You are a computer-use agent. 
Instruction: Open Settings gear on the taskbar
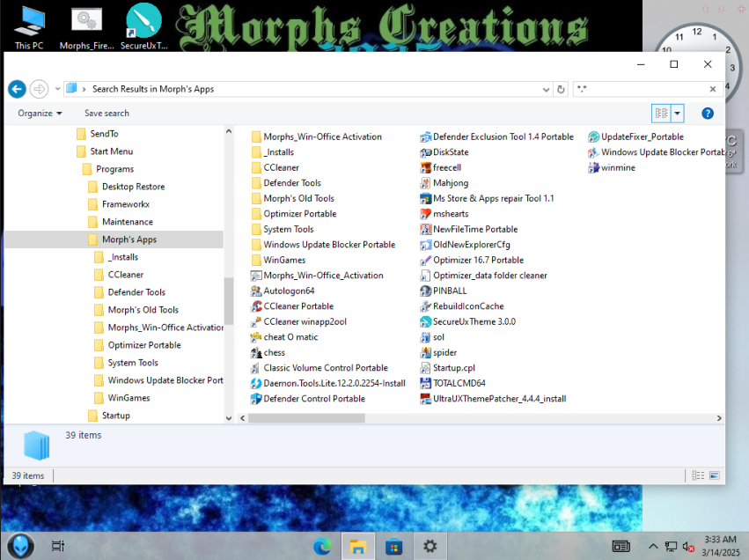click(430, 546)
